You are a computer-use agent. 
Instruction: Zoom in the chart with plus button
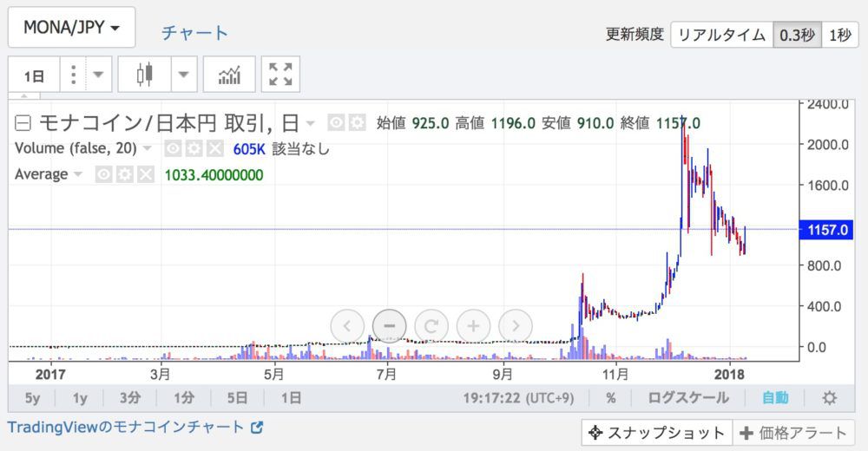473,326
